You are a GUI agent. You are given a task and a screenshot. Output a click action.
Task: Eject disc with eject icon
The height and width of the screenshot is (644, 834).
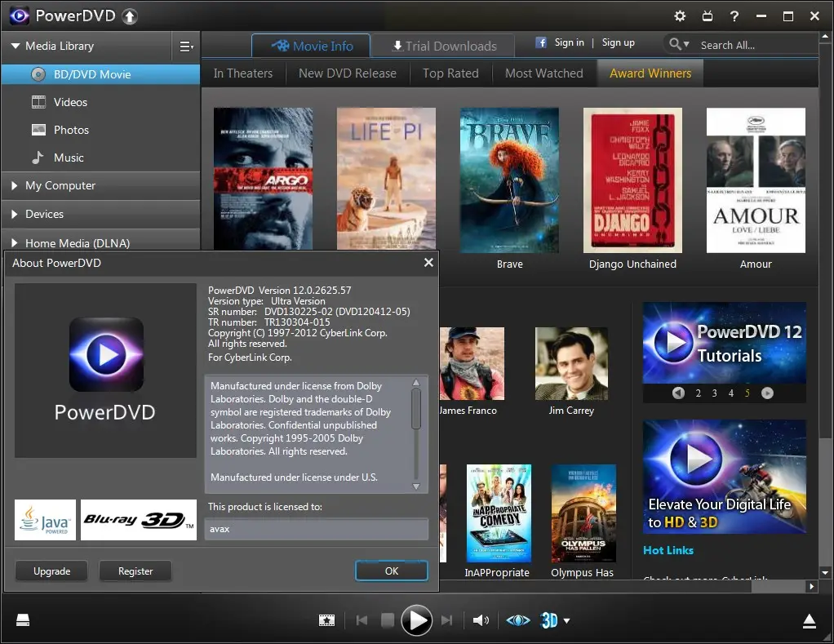(x=809, y=620)
